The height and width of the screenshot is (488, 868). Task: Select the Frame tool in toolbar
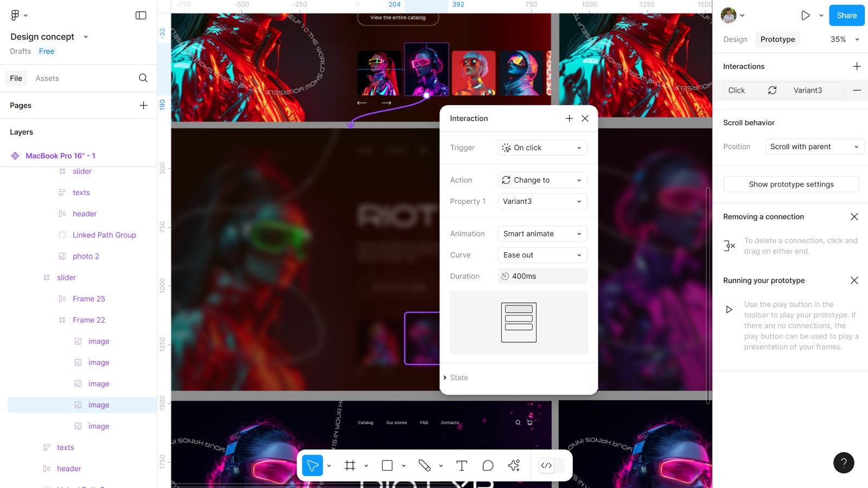[350, 466]
